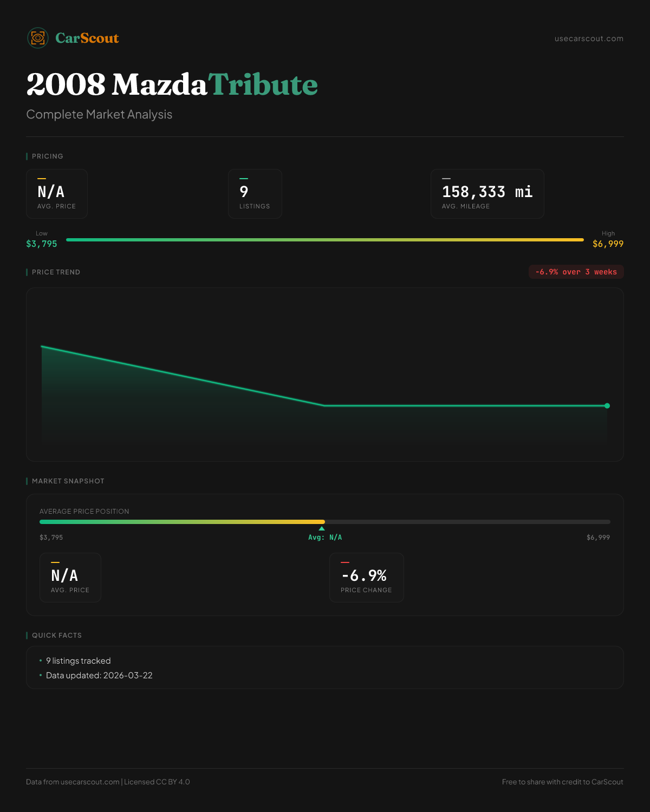
Task: Click the "9 listings tracked" quick fact
Action: point(79,661)
